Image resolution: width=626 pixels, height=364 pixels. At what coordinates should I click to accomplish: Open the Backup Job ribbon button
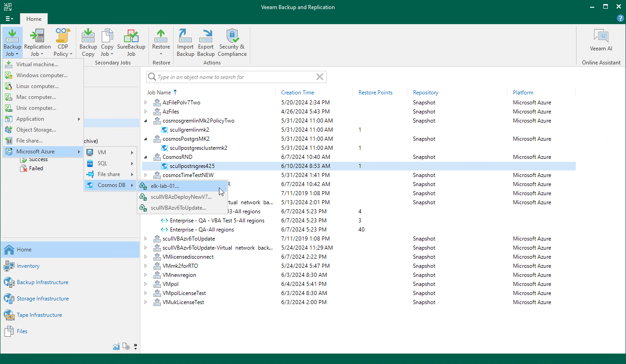click(12, 42)
